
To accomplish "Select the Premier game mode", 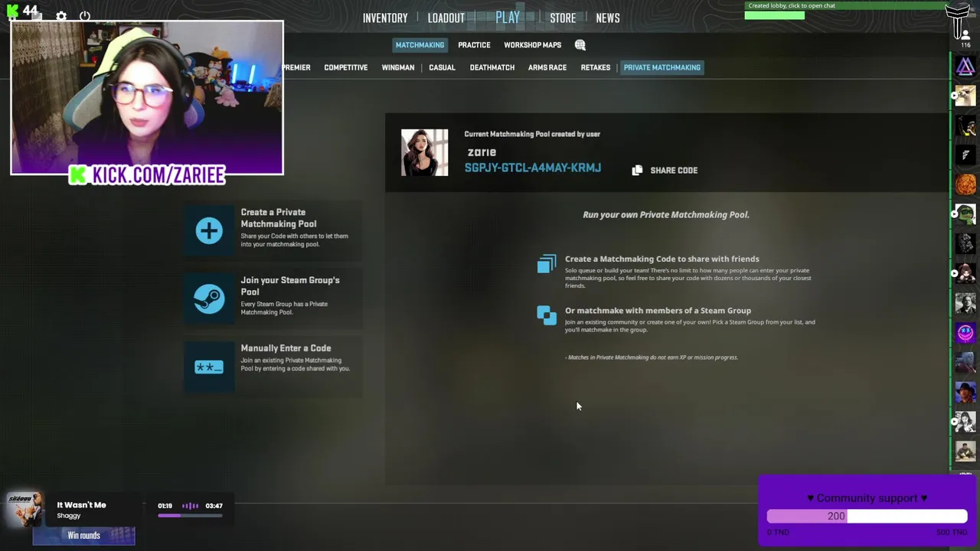I will click(x=296, y=67).
